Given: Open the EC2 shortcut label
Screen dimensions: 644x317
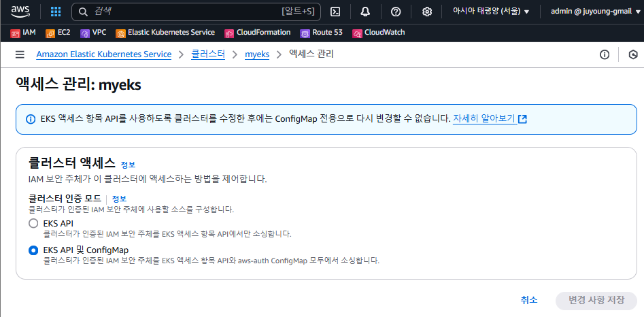Looking at the screenshot, I should [64, 33].
